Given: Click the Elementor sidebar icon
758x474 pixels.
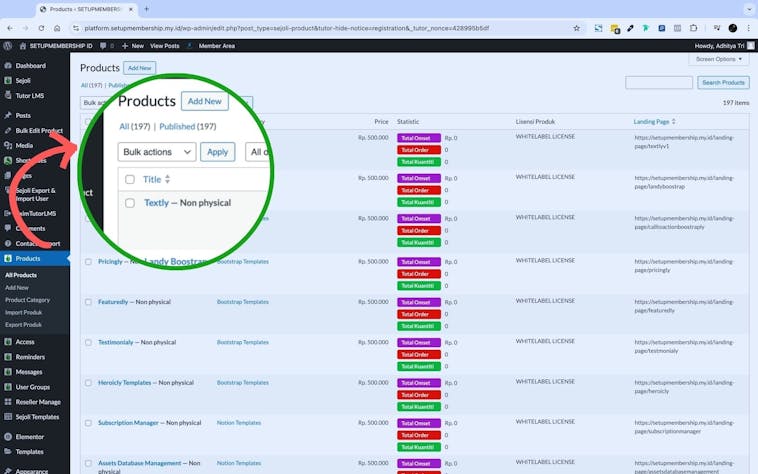Looking at the screenshot, I should pos(7,437).
